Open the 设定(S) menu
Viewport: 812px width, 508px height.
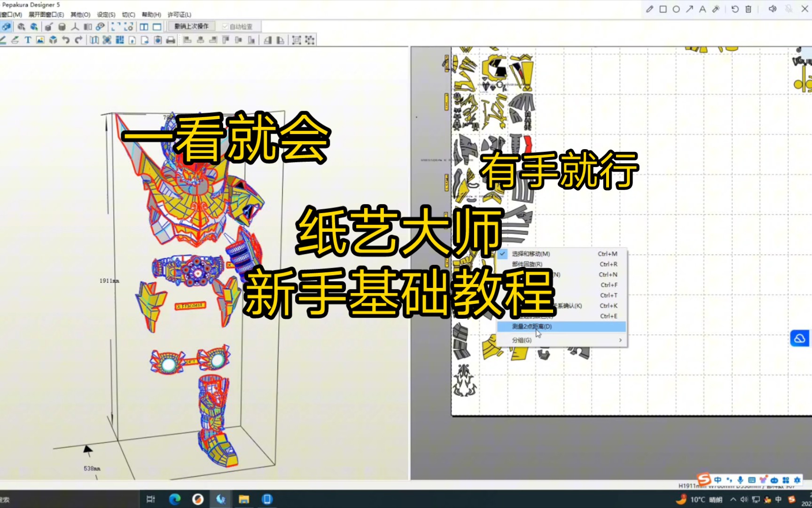point(106,15)
